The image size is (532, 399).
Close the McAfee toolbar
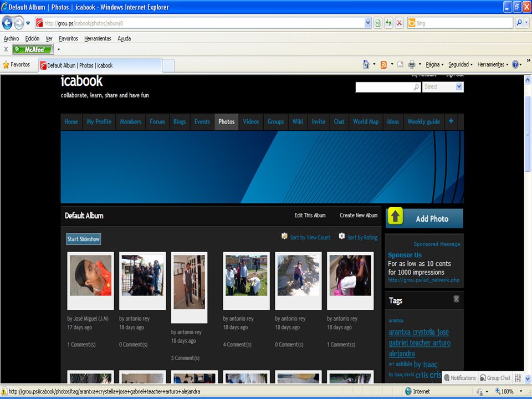pos(6,49)
